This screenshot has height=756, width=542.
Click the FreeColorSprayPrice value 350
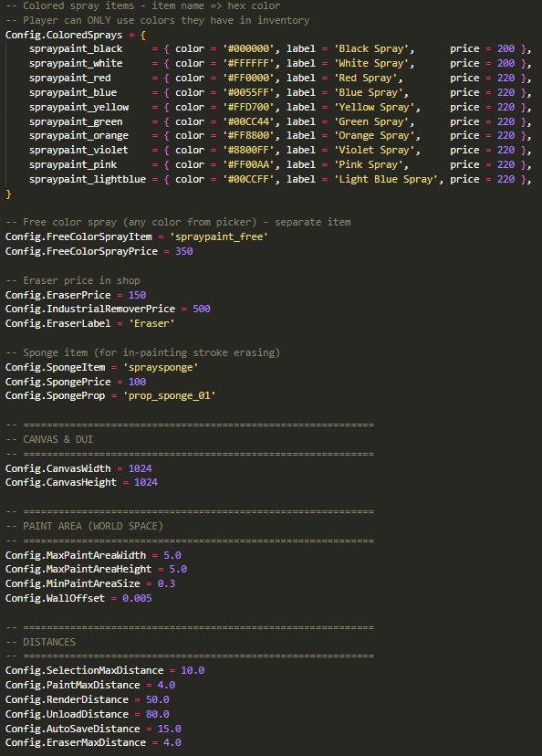pyautogui.click(x=184, y=251)
